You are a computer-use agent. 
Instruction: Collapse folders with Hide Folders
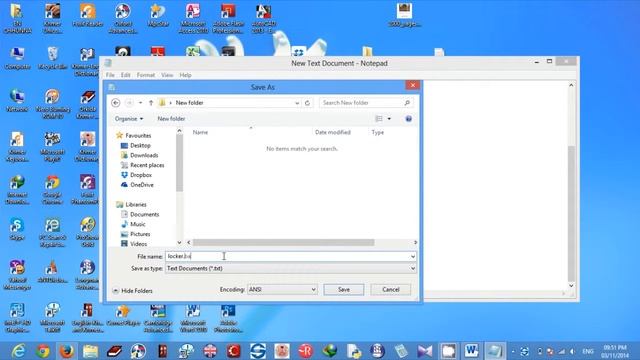tap(132, 291)
